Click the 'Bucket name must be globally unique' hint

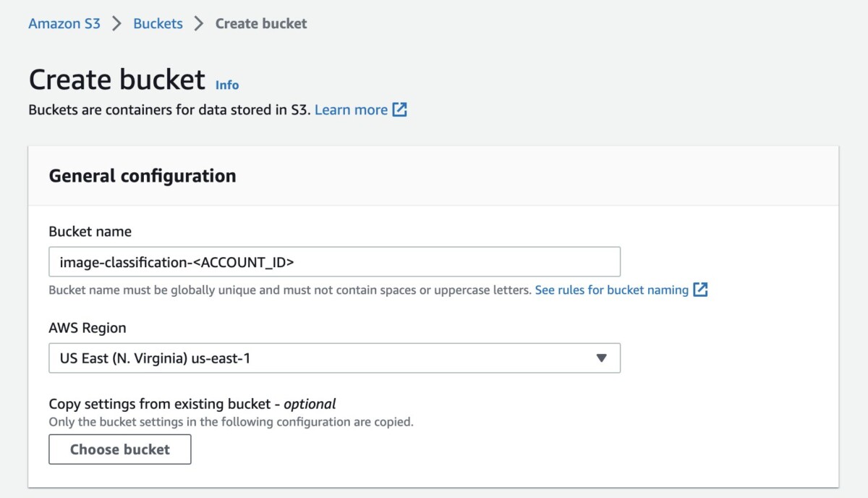290,290
